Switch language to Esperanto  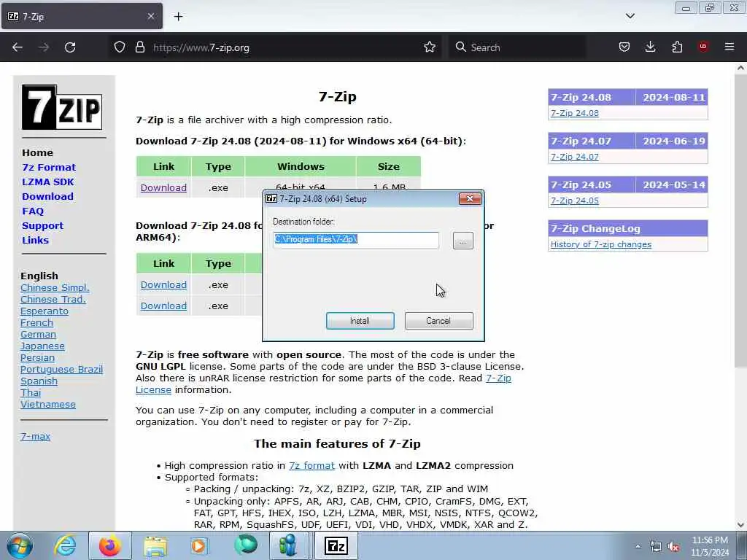44,311
